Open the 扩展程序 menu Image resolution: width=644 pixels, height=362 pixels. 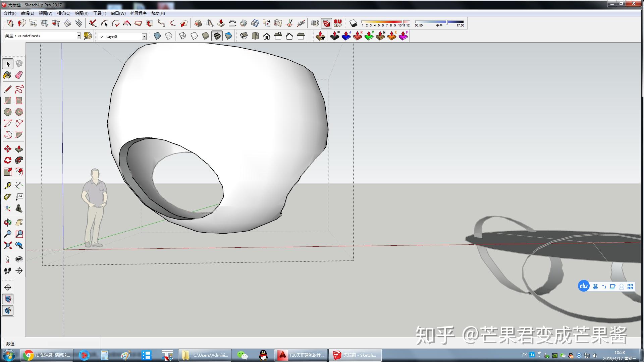point(138,13)
